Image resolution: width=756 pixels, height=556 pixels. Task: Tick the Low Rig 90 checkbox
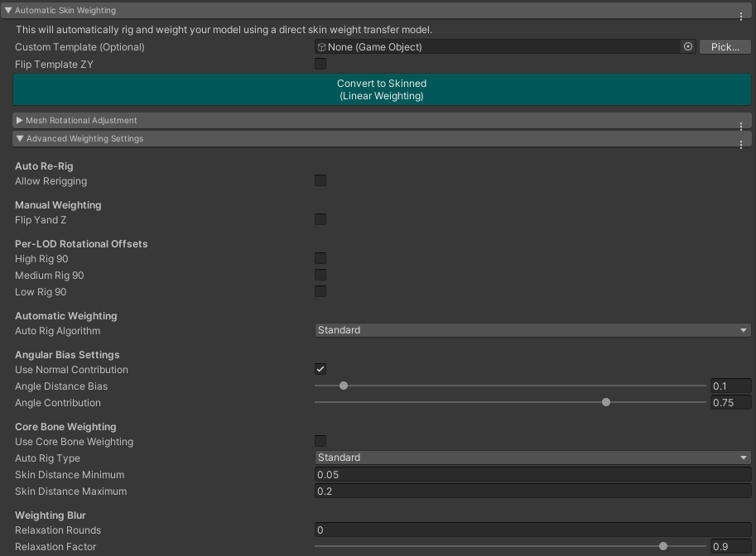click(320, 291)
